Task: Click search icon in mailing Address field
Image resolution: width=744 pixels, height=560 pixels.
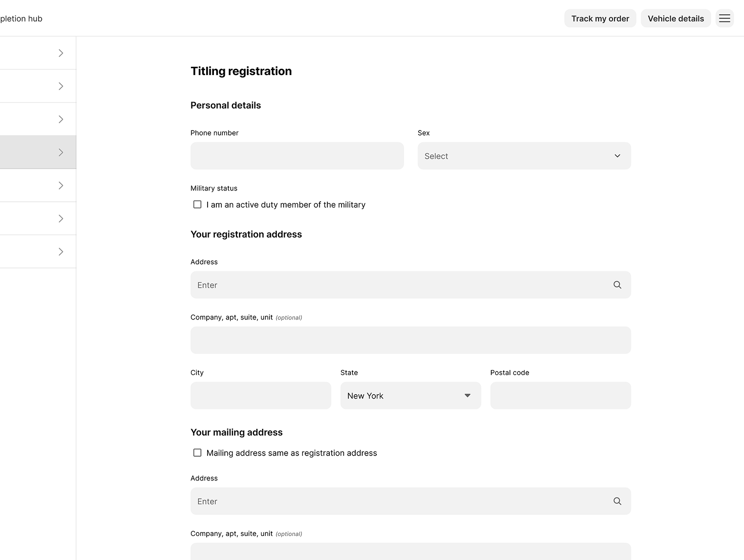Action: (x=617, y=501)
